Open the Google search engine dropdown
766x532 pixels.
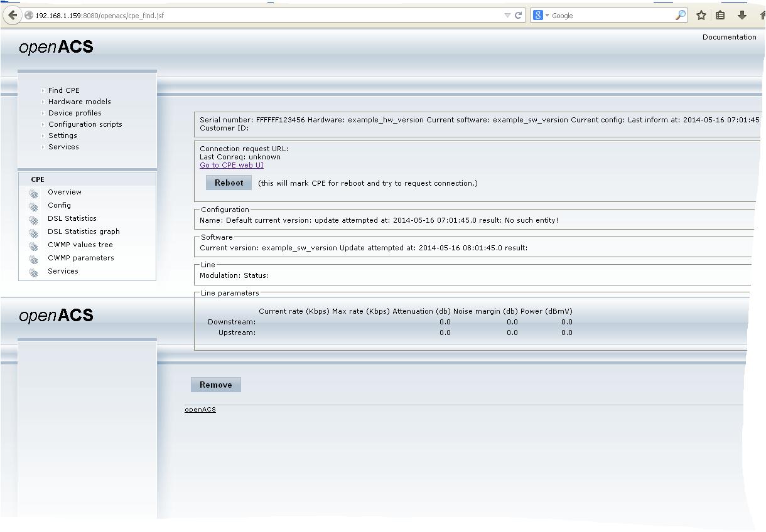[x=541, y=16]
